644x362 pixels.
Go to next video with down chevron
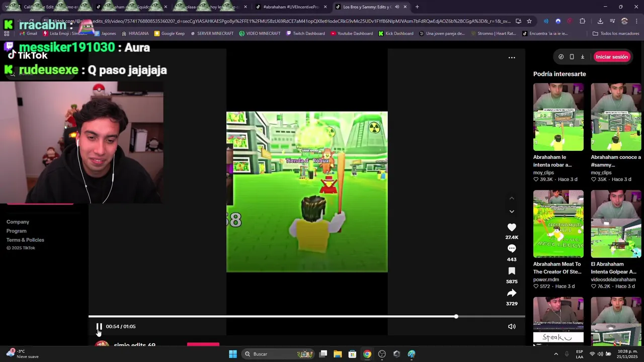(512, 212)
